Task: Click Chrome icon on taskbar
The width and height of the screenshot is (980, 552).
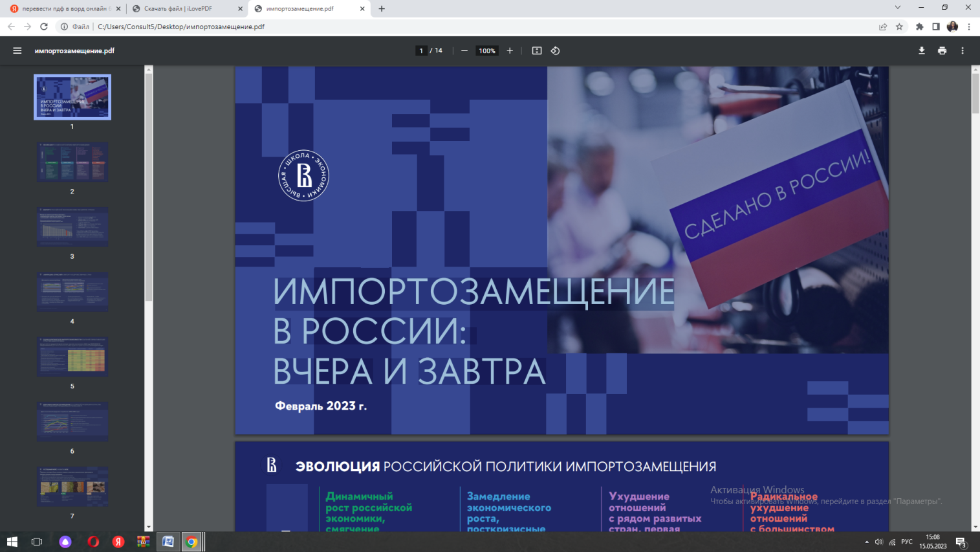Action: 192,542
